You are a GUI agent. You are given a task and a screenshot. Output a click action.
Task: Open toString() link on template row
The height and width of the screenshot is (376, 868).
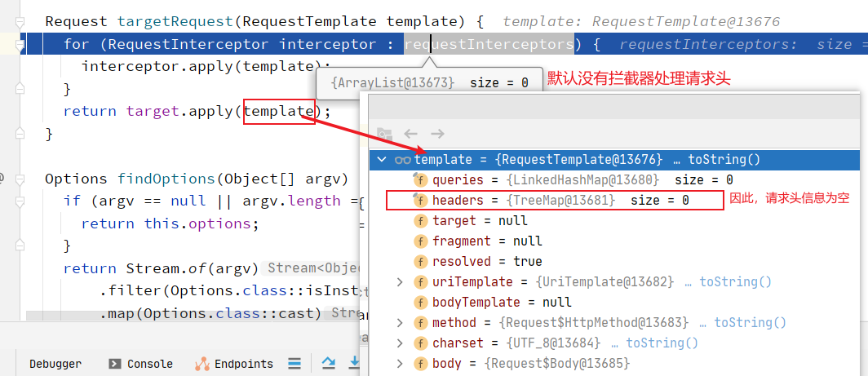coord(724,160)
